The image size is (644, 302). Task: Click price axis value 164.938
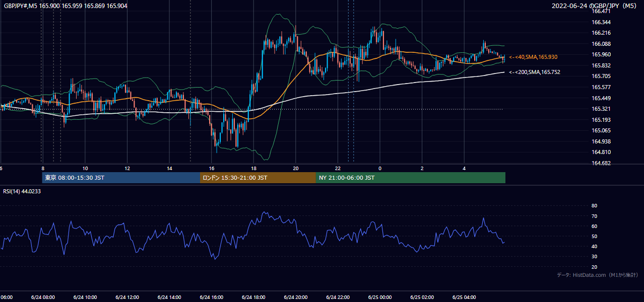601,141
